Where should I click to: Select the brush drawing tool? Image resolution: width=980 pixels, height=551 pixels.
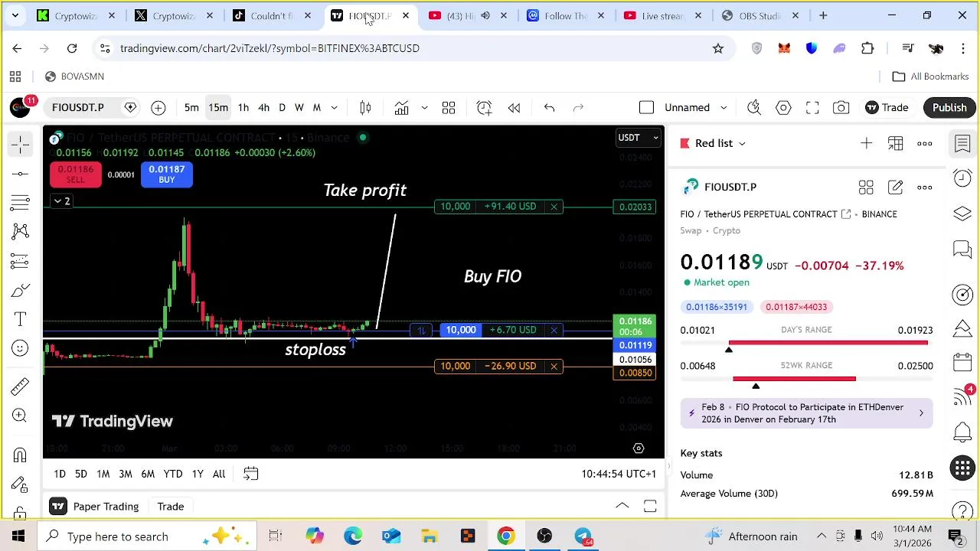(20, 290)
